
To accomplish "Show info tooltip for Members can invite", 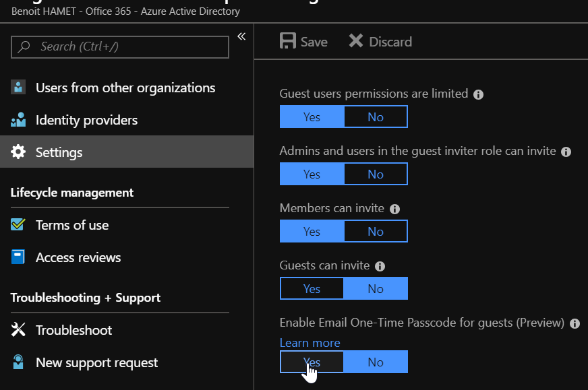I will click(x=395, y=209).
